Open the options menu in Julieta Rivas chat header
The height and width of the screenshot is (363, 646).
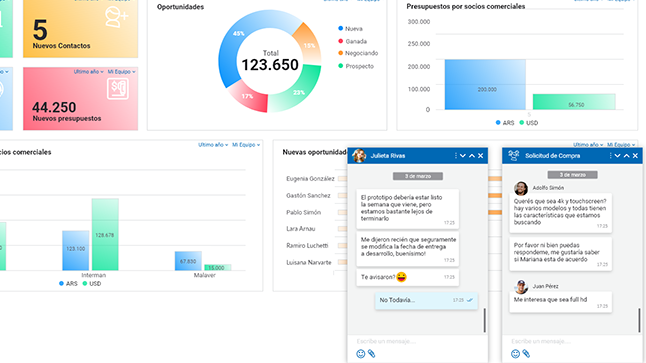tap(456, 156)
